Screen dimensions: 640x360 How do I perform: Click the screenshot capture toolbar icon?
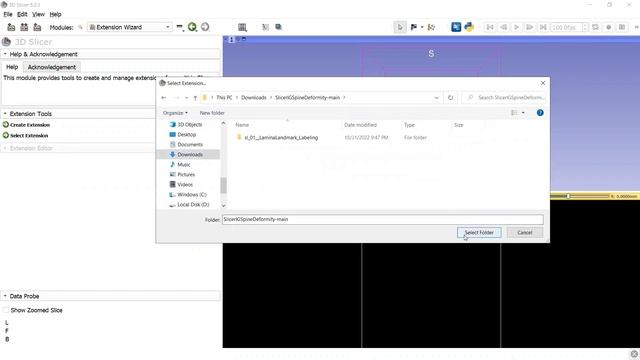coord(278,27)
